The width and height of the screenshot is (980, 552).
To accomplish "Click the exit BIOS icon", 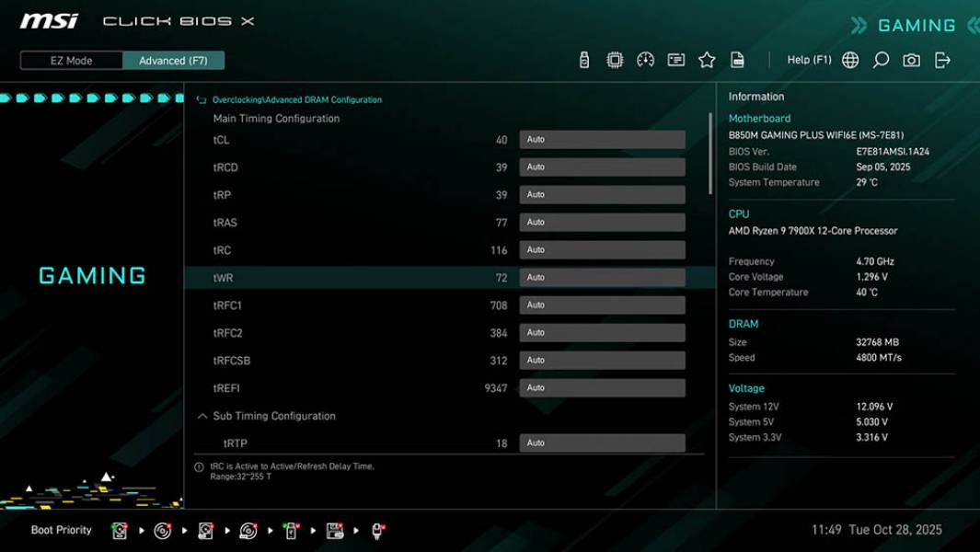I will [940, 59].
